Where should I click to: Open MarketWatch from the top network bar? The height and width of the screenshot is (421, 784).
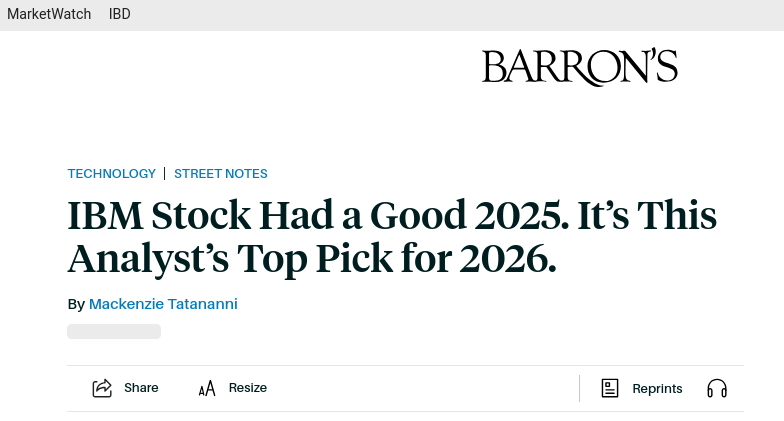tap(49, 14)
